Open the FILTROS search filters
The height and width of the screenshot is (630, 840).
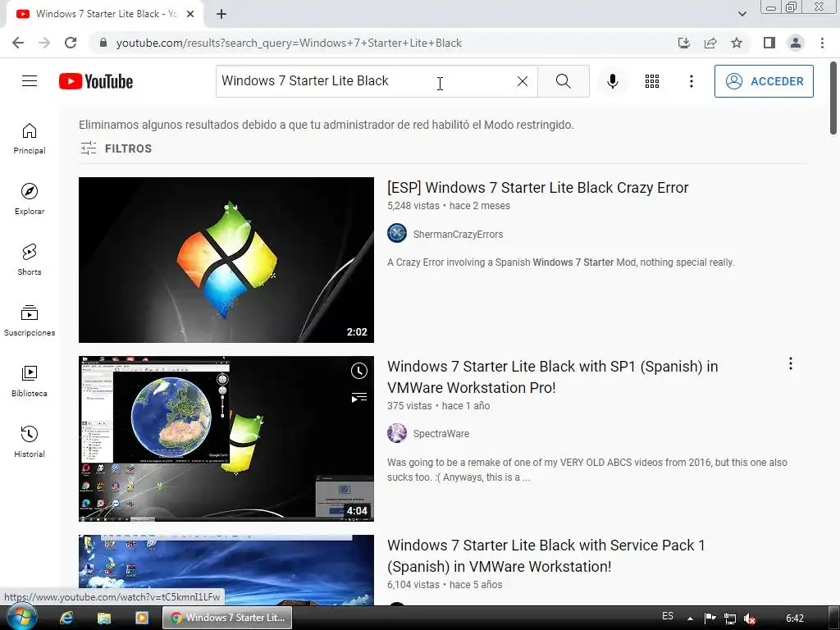(116, 148)
